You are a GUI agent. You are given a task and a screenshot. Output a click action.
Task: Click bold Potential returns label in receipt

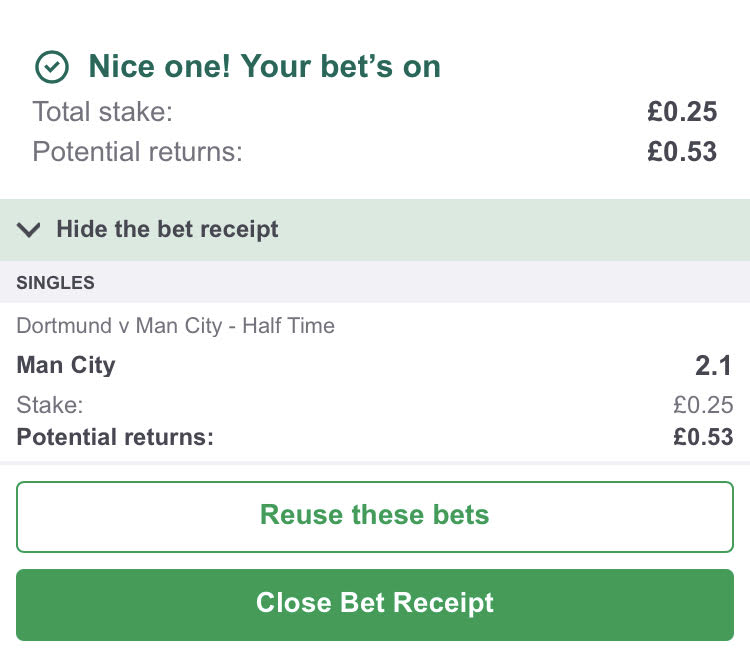[x=115, y=437]
